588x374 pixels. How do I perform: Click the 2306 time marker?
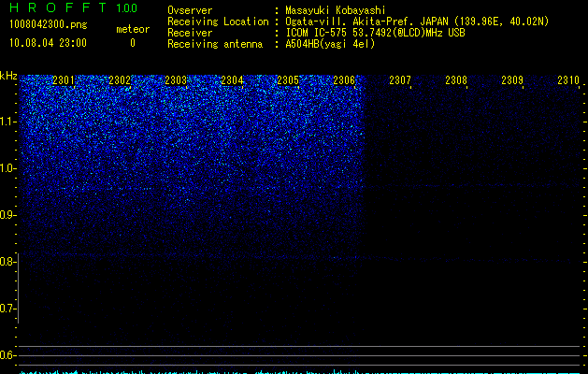[344, 80]
